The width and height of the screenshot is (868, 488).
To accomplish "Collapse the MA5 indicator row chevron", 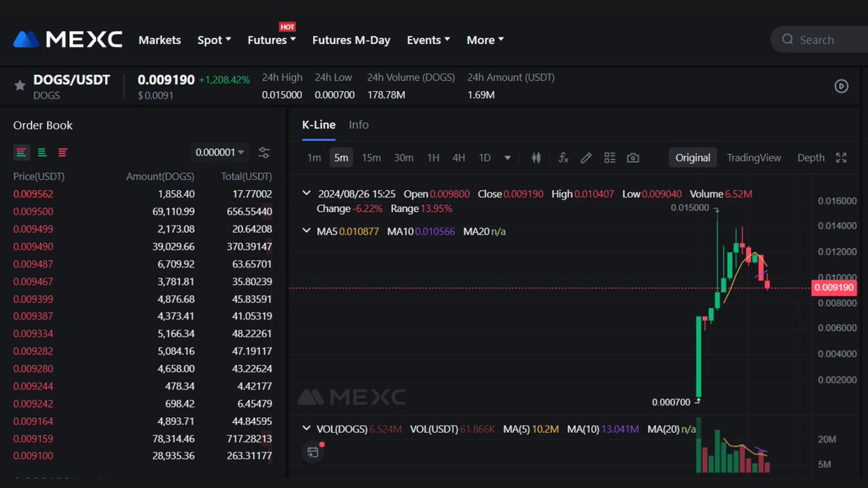I will [x=307, y=231].
